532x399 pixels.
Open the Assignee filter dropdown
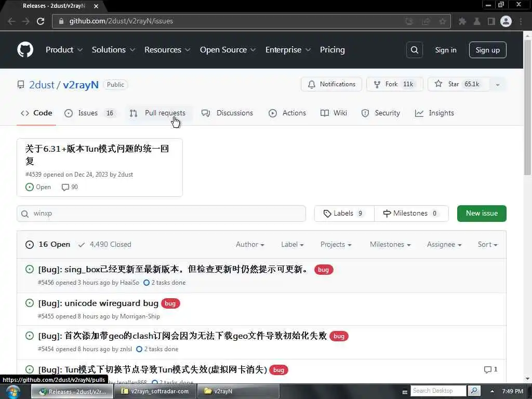pyautogui.click(x=444, y=244)
